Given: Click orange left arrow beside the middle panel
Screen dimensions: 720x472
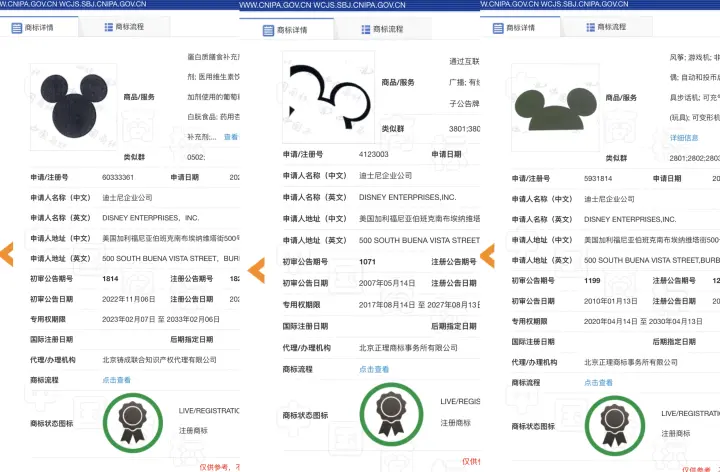Looking at the screenshot, I should tap(256, 268).
